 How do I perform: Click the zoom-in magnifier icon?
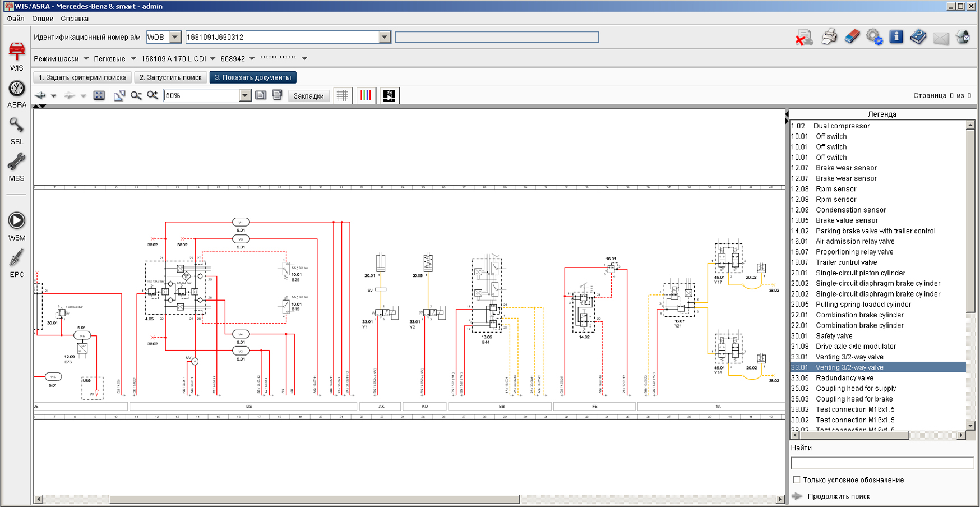tap(152, 96)
